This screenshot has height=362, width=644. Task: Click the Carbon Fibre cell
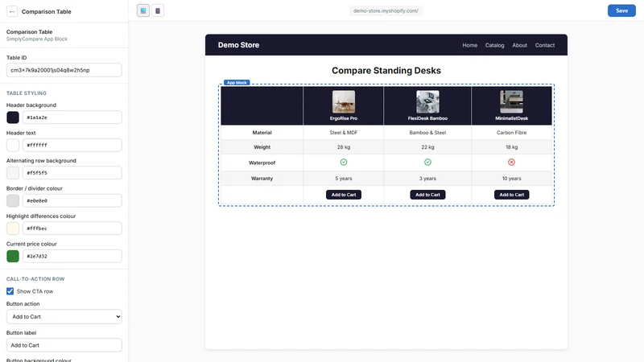click(x=511, y=133)
